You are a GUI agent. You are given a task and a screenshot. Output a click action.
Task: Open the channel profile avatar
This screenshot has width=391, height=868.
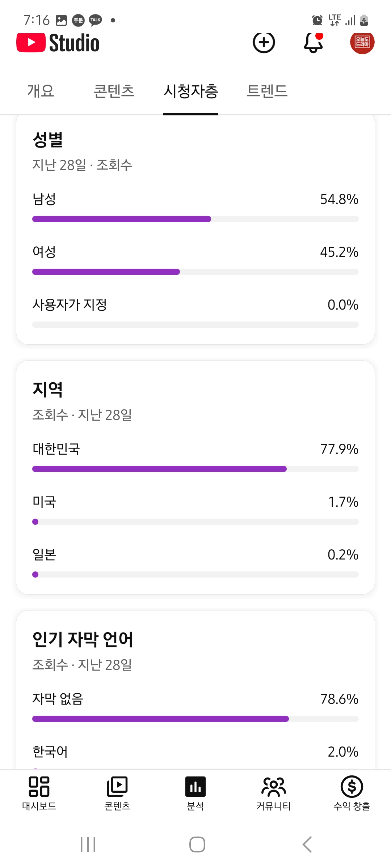point(362,43)
